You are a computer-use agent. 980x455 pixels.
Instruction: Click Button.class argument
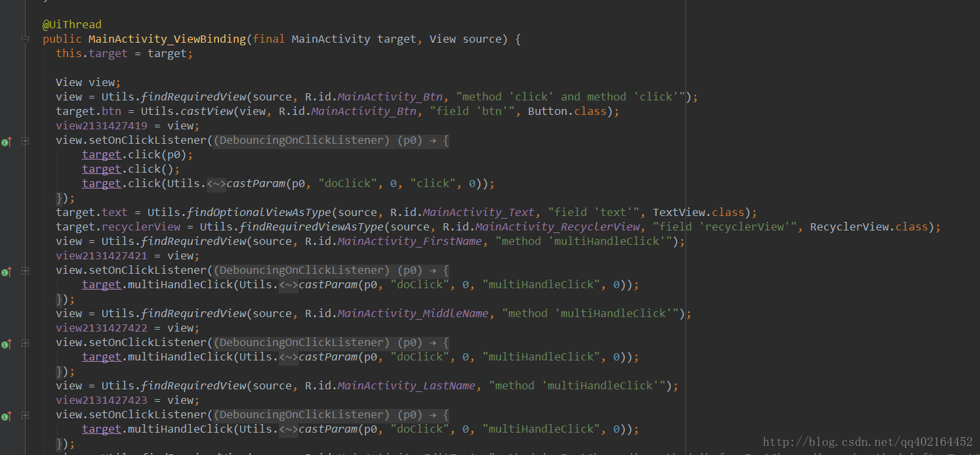[567, 112]
